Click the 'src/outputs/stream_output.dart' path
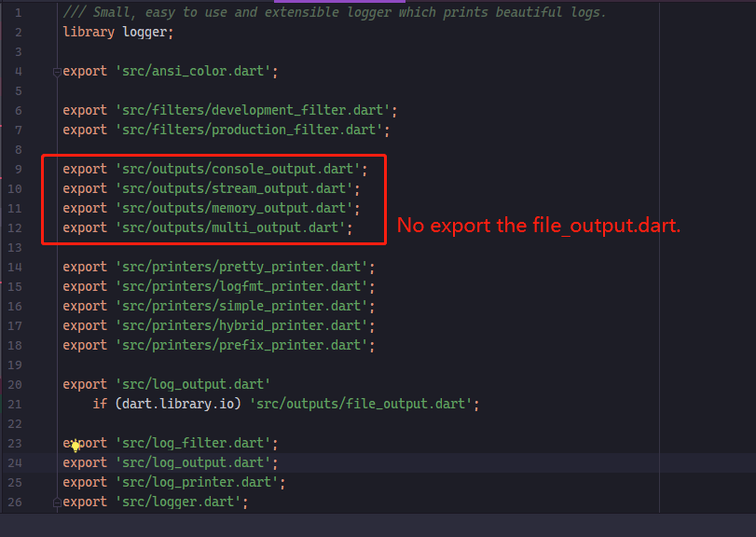Image resolution: width=756 pixels, height=537 pixels. 234,189
